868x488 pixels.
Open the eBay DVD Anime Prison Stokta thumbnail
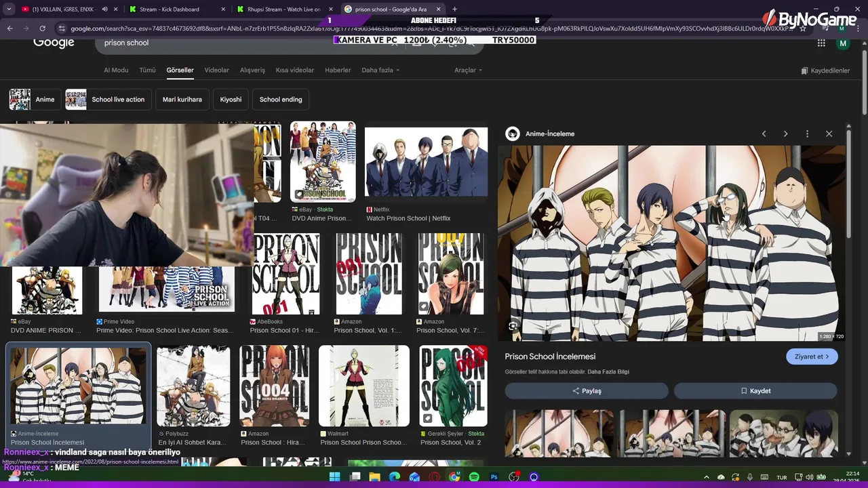click(x=323, y=162)
